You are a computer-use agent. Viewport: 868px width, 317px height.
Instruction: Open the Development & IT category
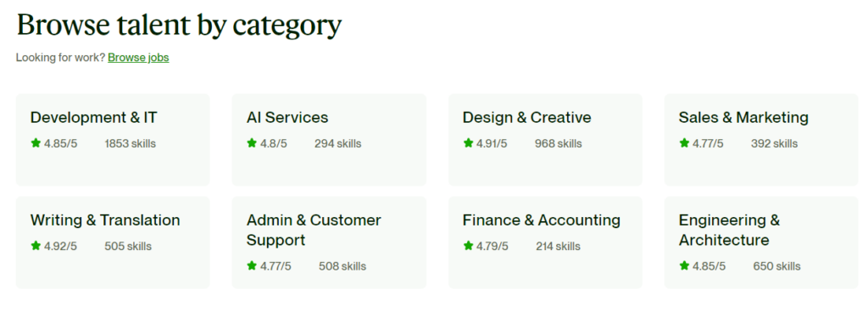click(93, 117)
